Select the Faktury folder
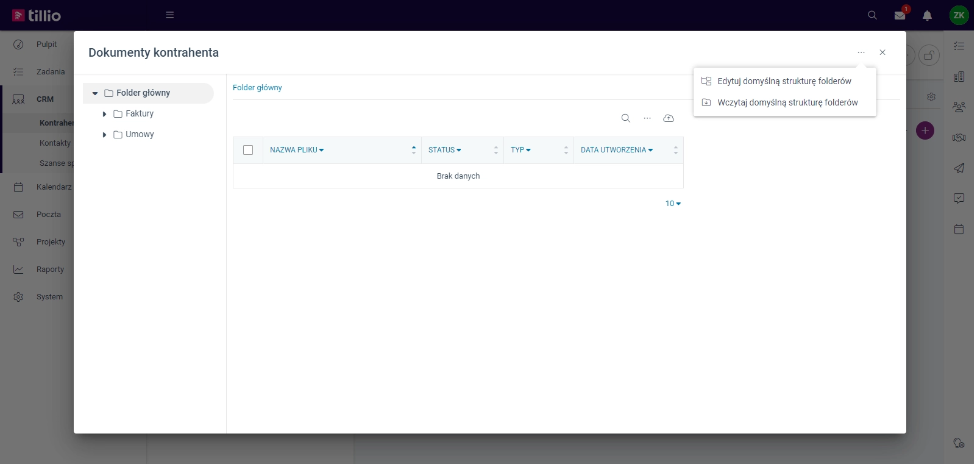 pyautogui.click(x=140, y=114)
